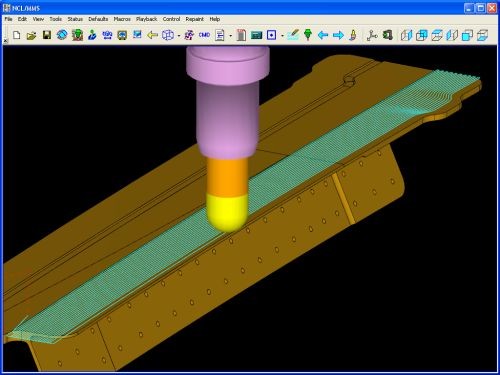Open the Repaint menu
The image size is (500, 375).
pos(195,19)
